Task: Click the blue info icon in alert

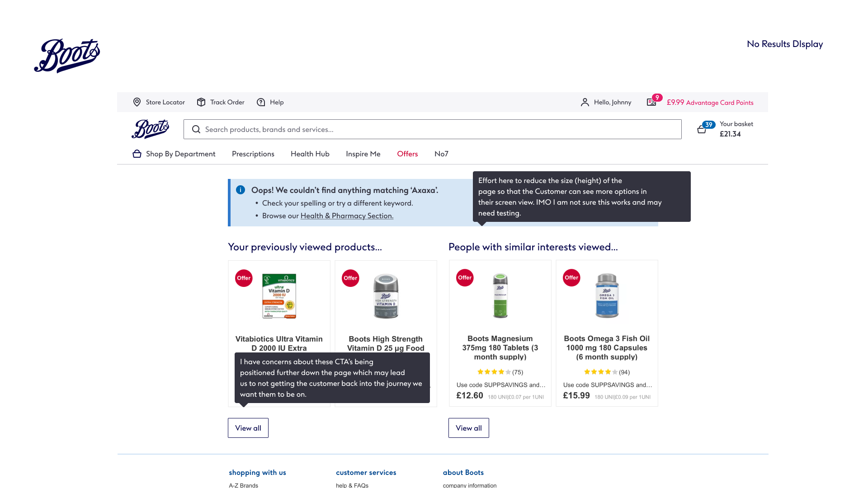Action: tap(241, 190)
